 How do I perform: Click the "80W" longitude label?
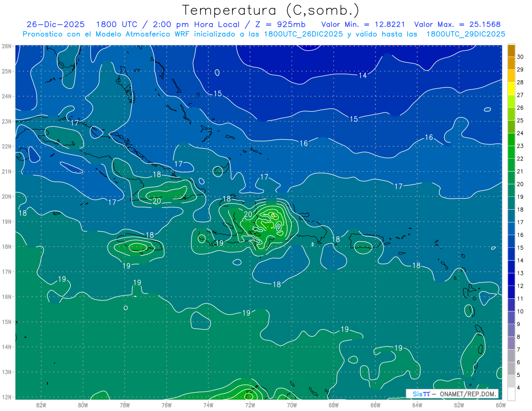pos(83,405)
